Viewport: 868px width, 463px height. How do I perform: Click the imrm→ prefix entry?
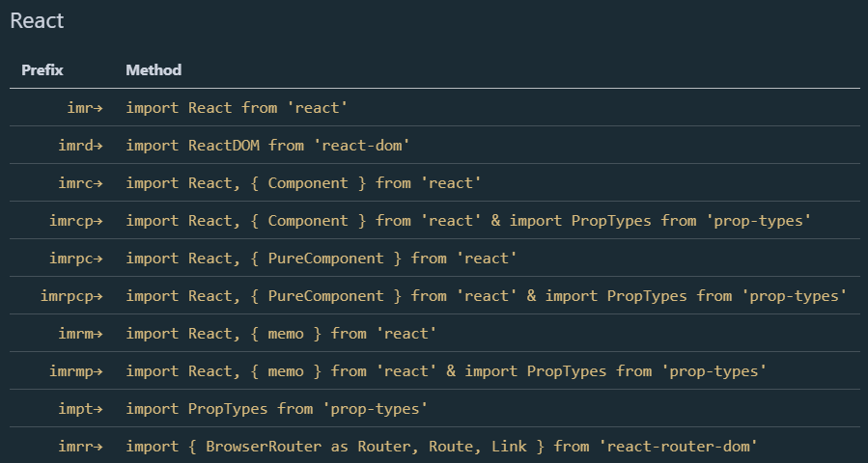pos(80,333)
